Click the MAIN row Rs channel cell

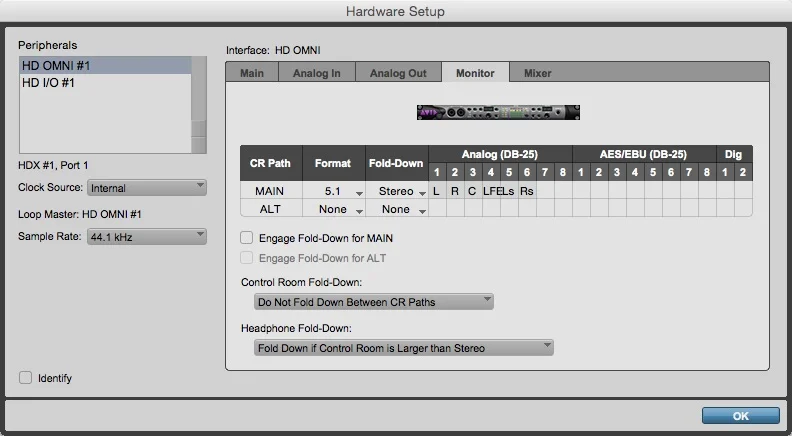pyautogui.click(x=527, y=191)
